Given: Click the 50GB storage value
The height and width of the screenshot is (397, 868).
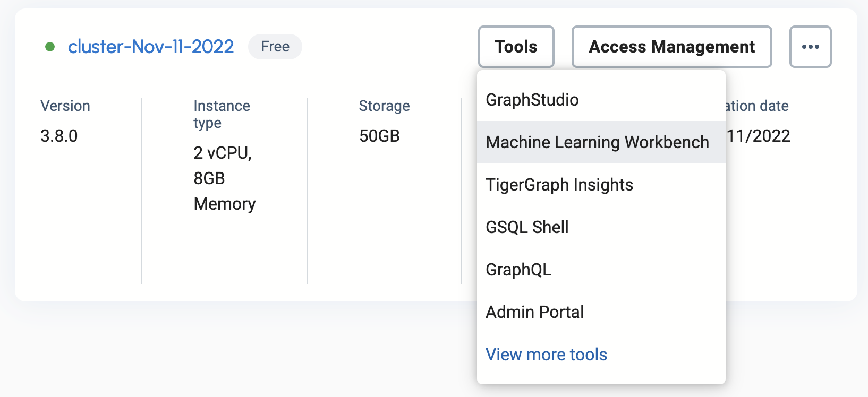Looking at the screenshot, I should pos(379,136).
